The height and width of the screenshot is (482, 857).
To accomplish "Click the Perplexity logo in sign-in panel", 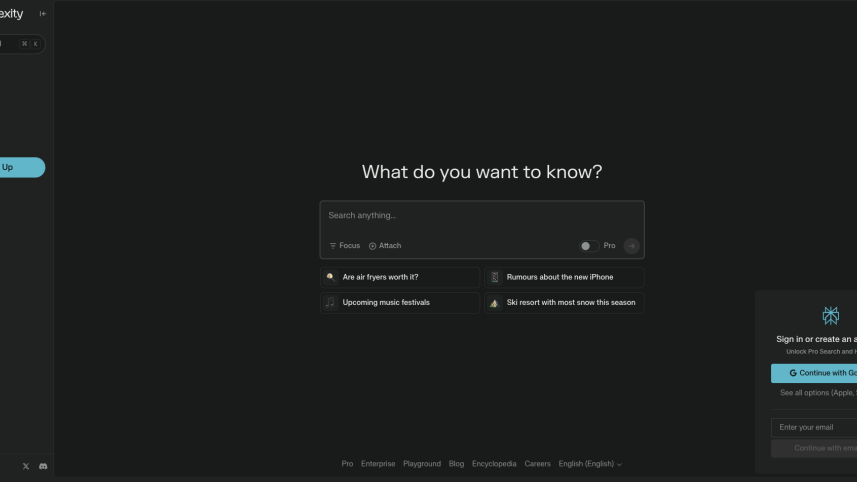I will click(830, 316).
